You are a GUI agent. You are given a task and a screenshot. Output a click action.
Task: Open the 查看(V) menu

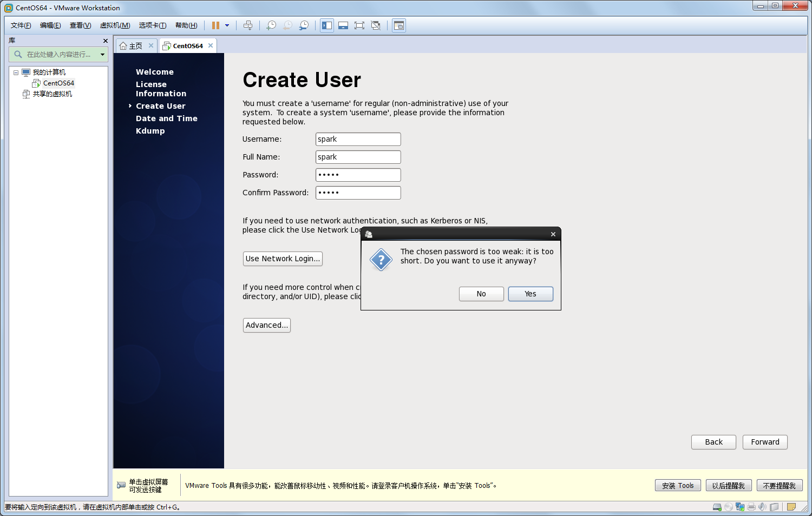80,25
